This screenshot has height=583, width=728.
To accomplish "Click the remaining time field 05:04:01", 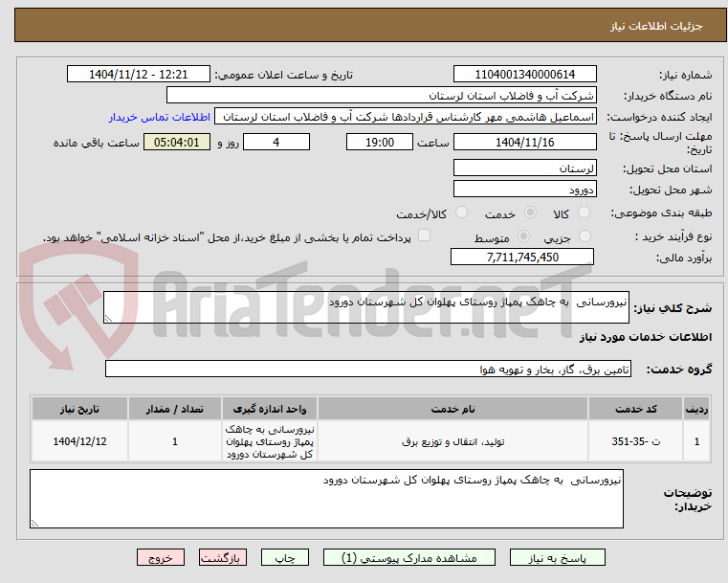I will pos(176,142).
